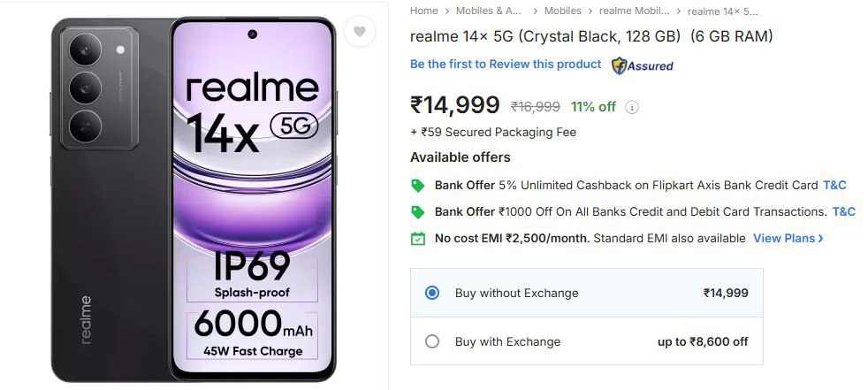Open Mobiles & Accessories breadcrumb
Image resolution: width=868 pixels, height=390 pixels.
[489, 11]
